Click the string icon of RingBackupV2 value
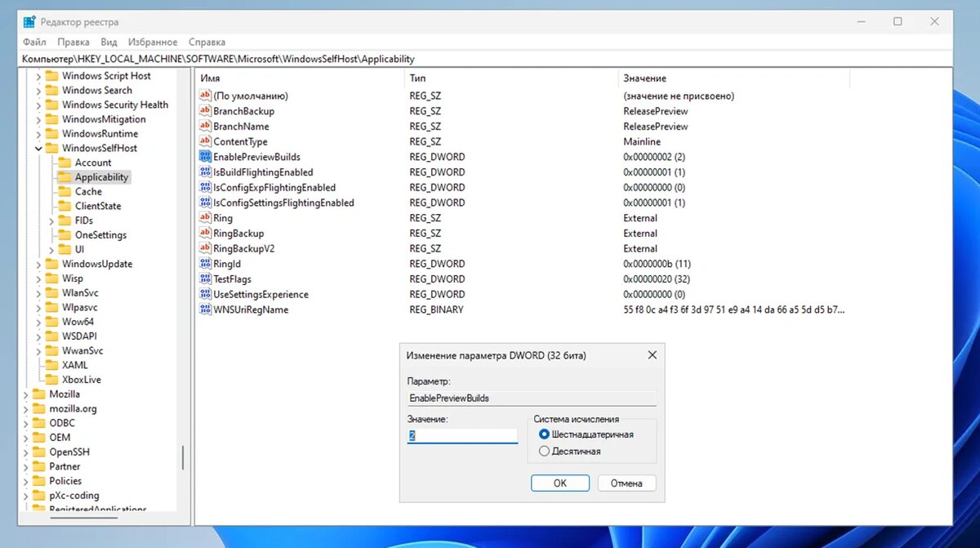 click(205, 248)
